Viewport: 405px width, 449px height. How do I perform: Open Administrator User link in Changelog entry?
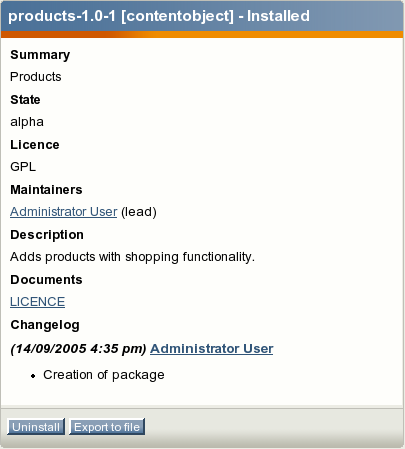pyautogui.click(x=212, y=349)
